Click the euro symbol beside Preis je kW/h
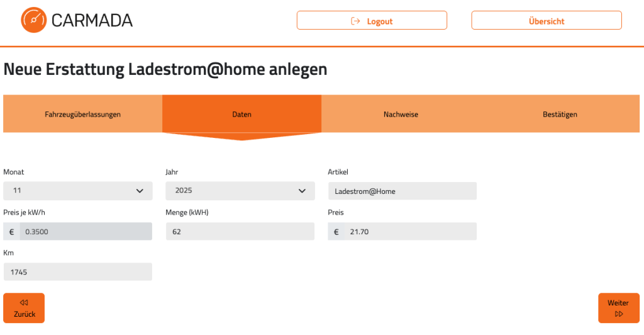Viewport: 644px width, 335px height. pyautogui.click(x=11, y=232)
